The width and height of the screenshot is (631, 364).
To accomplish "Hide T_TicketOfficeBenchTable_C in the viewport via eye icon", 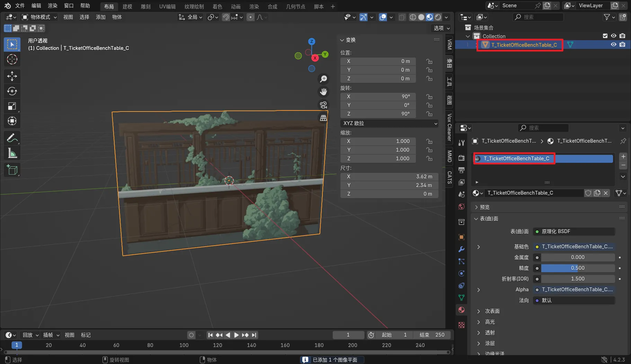I will [613, 45].
